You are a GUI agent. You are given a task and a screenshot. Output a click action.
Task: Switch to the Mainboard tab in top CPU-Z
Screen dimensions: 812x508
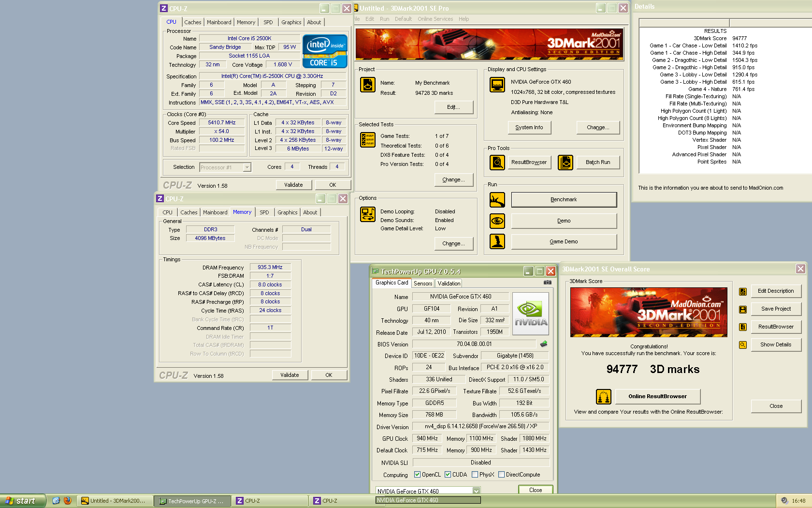click(219, 22)
